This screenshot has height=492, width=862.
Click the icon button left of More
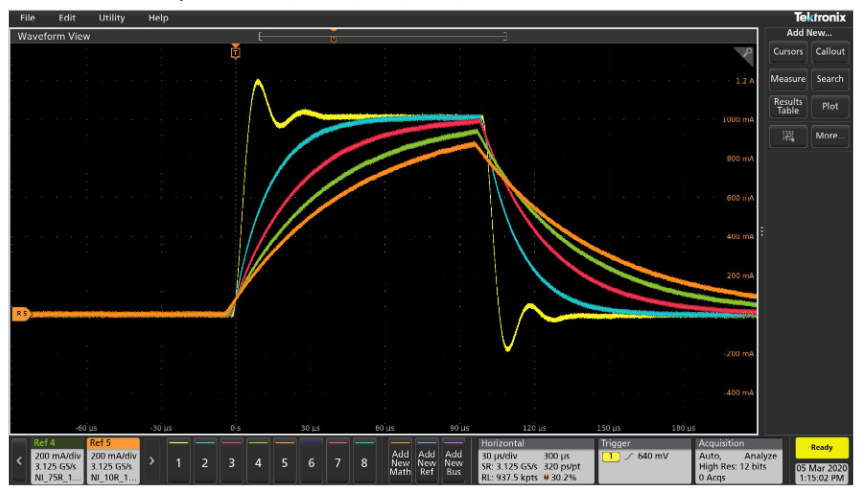pyautogui.click(x=787, y=135)
